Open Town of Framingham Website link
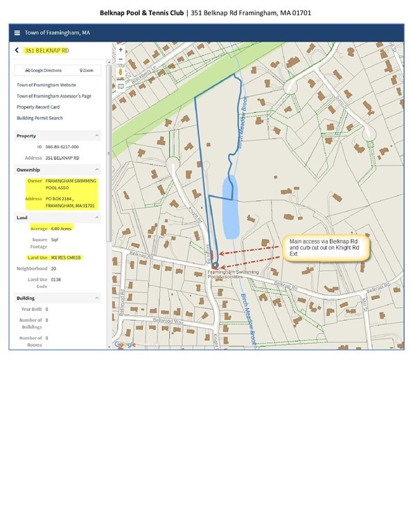 coord(46,85)
